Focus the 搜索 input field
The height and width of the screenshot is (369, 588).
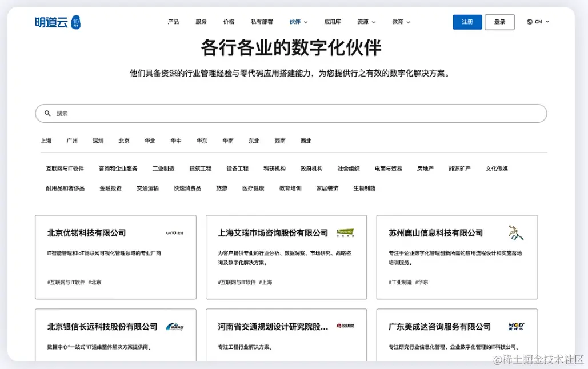tap(291, 113)
